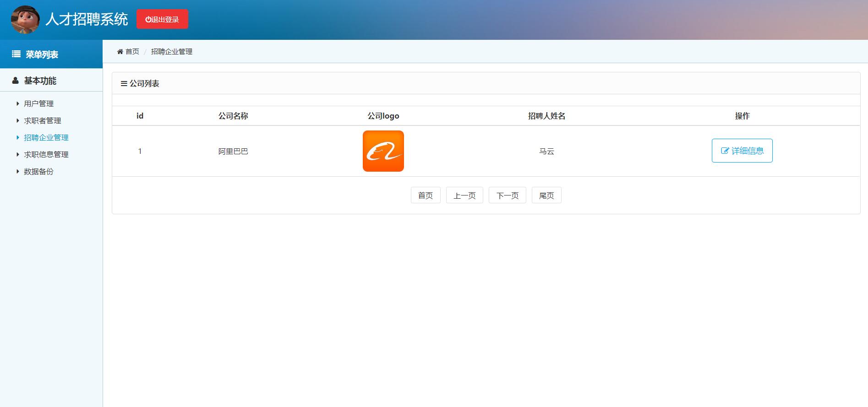Open 详细信息 for 阿里巴巴
Viewport: 868px width, 407px height.
click(742, 151)
